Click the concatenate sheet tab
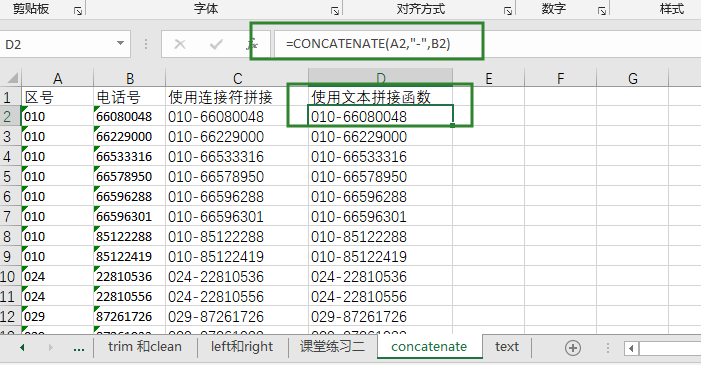The width and height of the screenshot is (701, 365). pyautogui.click(x=429, y=347)
